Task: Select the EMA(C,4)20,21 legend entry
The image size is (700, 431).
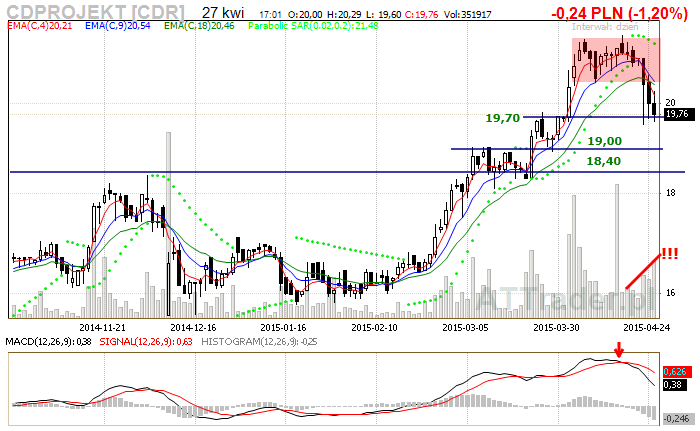Action: tap(40, 26)
